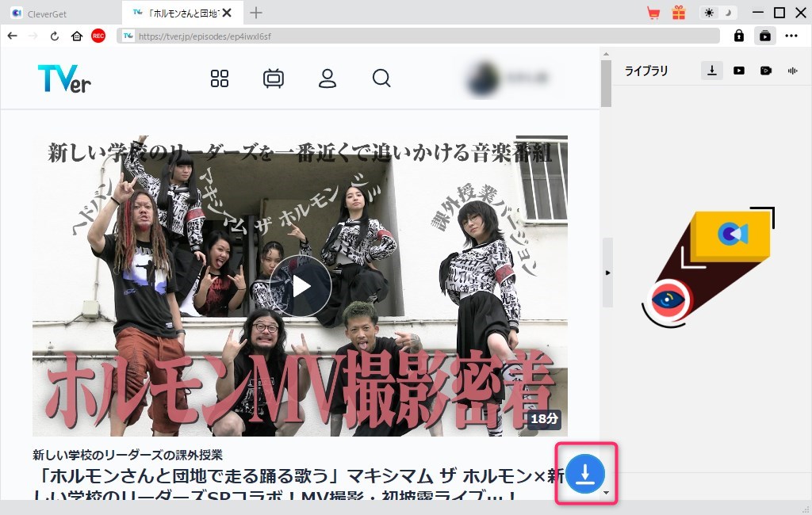Go to the home page icon

point(77,36)
